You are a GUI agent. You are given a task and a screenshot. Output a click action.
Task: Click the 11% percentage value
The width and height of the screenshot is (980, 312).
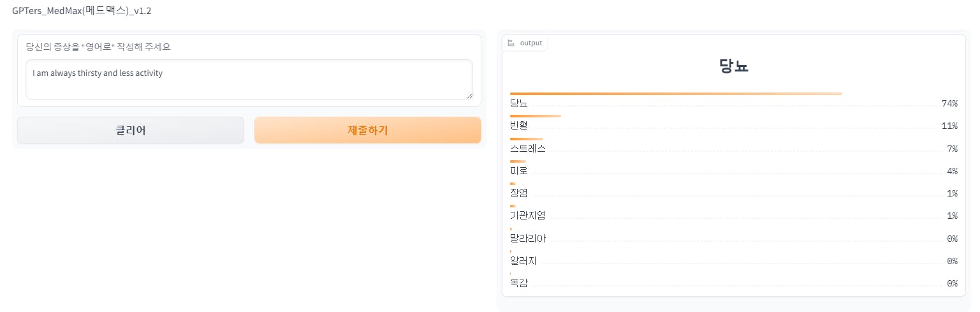pyautogui.click(x=949, y=126)
